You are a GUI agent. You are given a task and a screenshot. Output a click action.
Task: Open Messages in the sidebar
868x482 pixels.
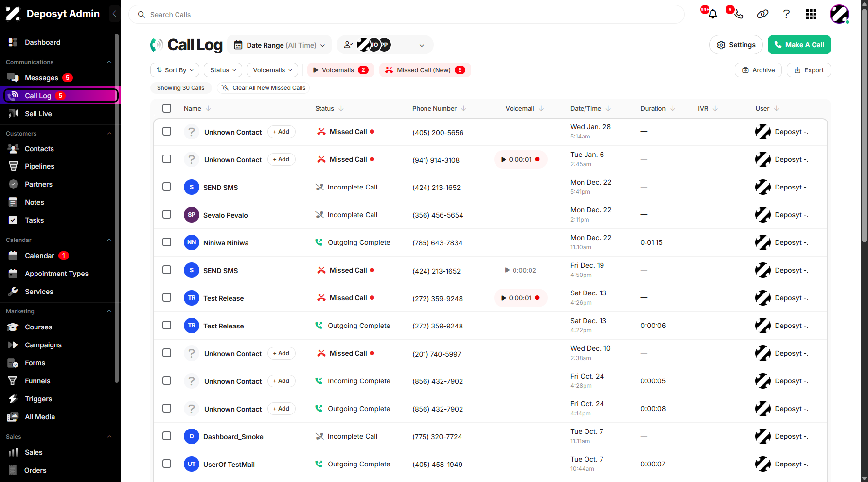(41, 78)
